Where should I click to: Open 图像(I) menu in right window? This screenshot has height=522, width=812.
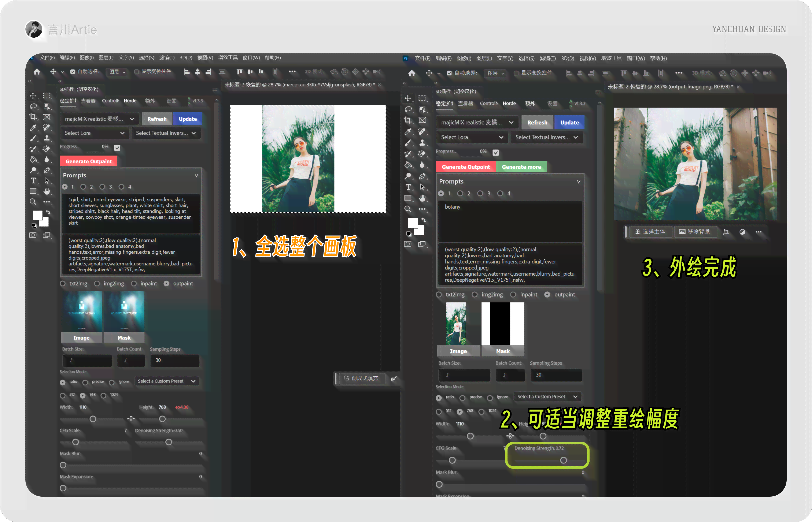tap(464, 58)
